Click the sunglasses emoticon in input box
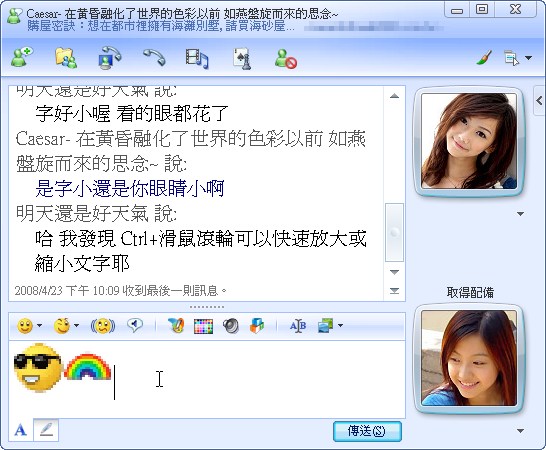 (37, 368)
